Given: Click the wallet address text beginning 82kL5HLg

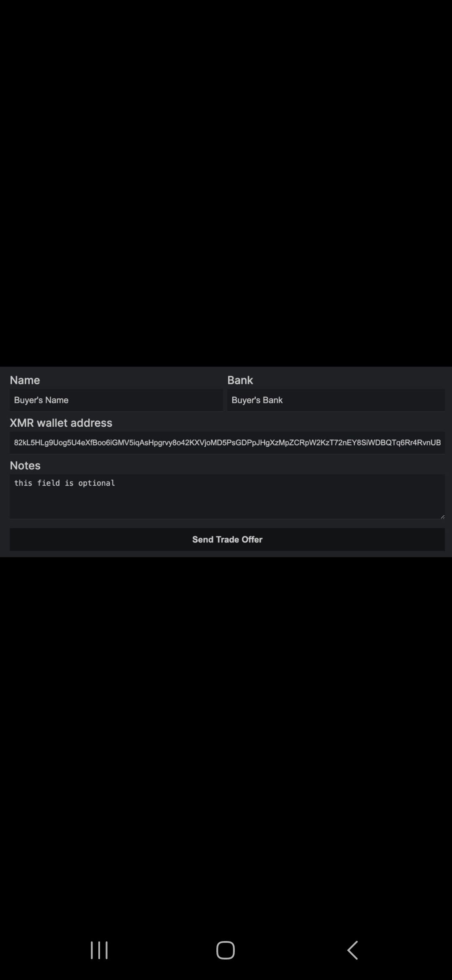Looking at the screenshot, I should pos(227,443).
